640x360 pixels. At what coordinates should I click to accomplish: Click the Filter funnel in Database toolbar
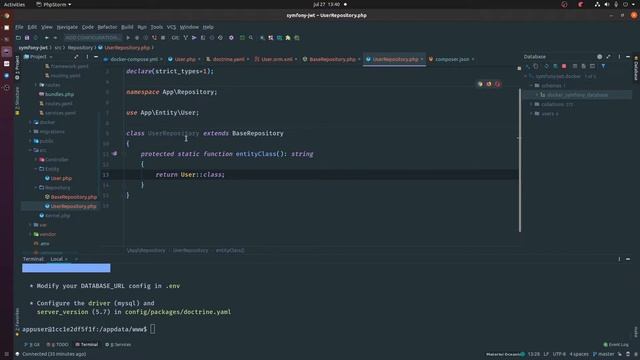(603, 66)
